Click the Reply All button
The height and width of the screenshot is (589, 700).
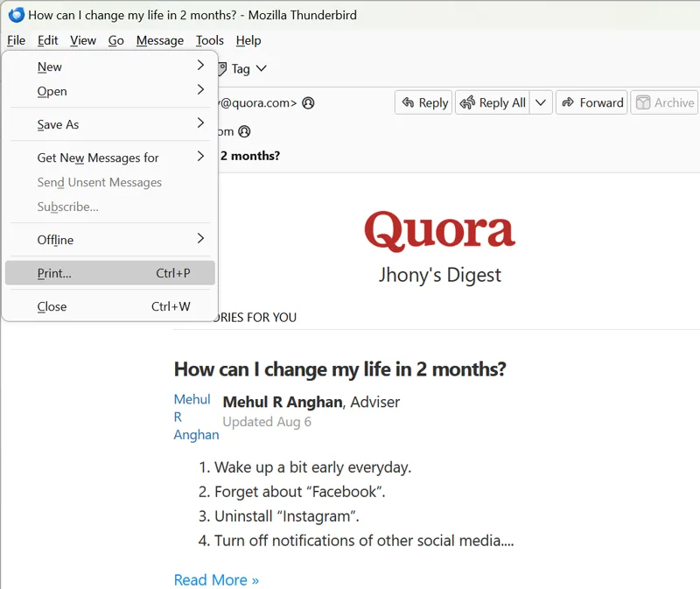click(x=493, y=102)
